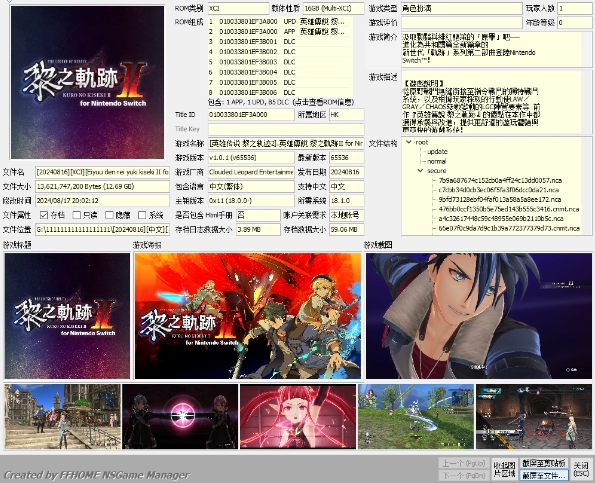This screenshot has width=595, height=483.
Task: Click the save journal size 3.89 MB field
Action: pos(258,229)
